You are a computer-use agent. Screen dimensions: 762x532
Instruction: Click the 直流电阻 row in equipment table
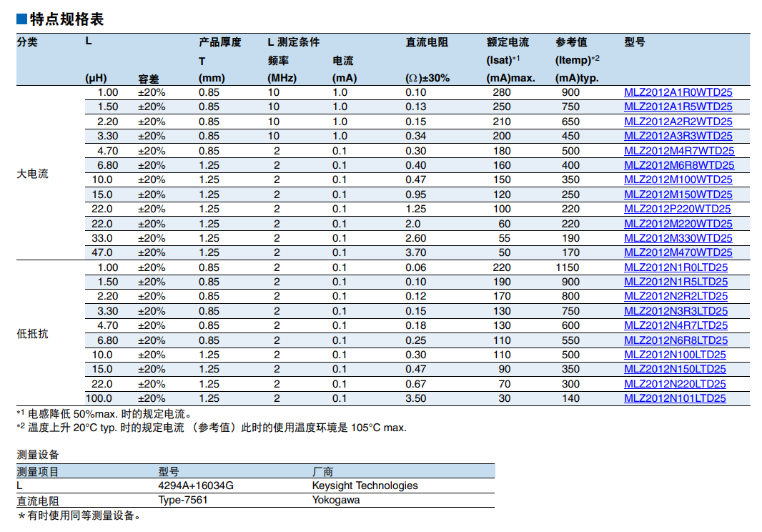pyautogui.click(x=256, y=501)
